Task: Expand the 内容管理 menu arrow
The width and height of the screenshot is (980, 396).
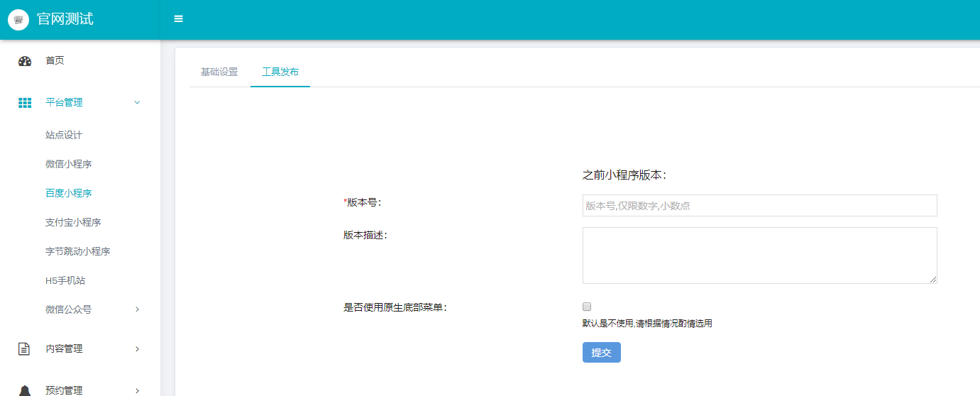Action: (x=137, y=349)
